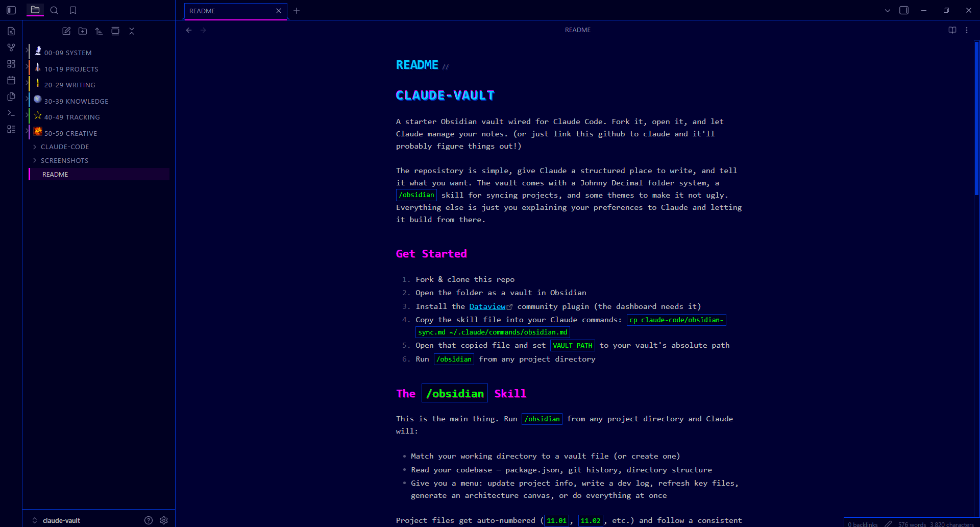Open the tab list dropdown
The width and height of the screenshot is (980, 527).
888,10
